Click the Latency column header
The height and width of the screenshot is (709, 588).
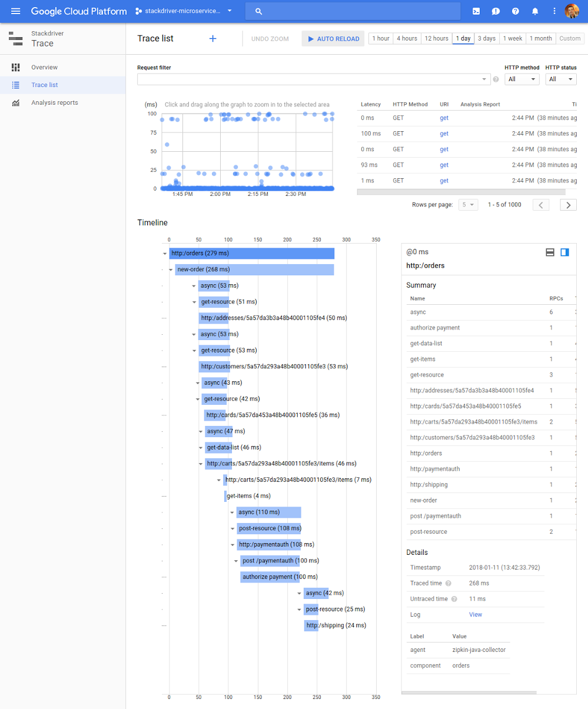pos(371,105)
